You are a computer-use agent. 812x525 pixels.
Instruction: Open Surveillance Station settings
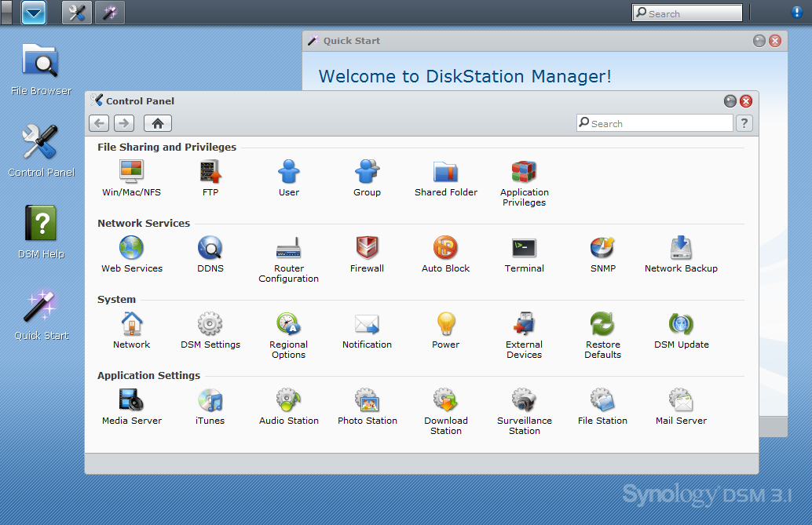[524, 412]
